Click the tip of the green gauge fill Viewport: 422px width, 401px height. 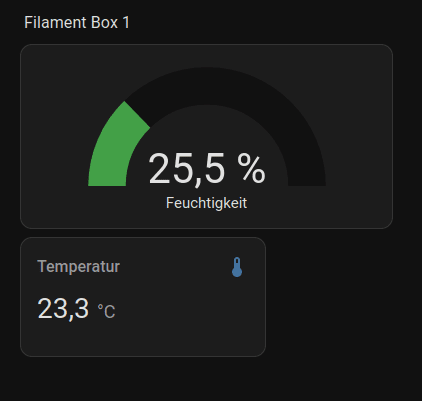137,115
